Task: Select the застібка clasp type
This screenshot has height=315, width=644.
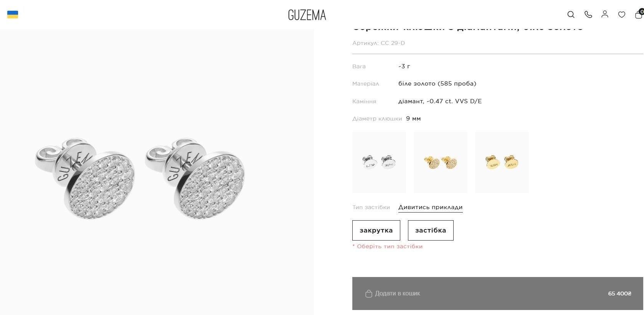Action: 431,230
